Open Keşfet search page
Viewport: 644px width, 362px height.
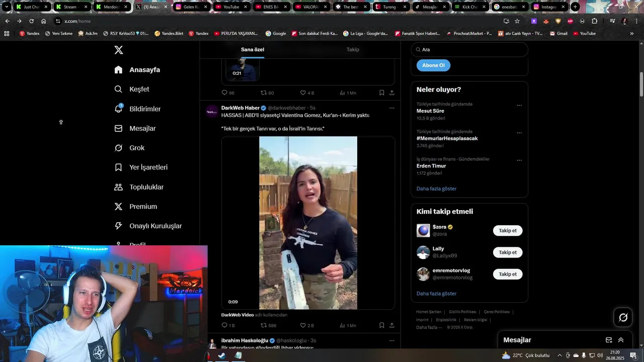point(132,89)
